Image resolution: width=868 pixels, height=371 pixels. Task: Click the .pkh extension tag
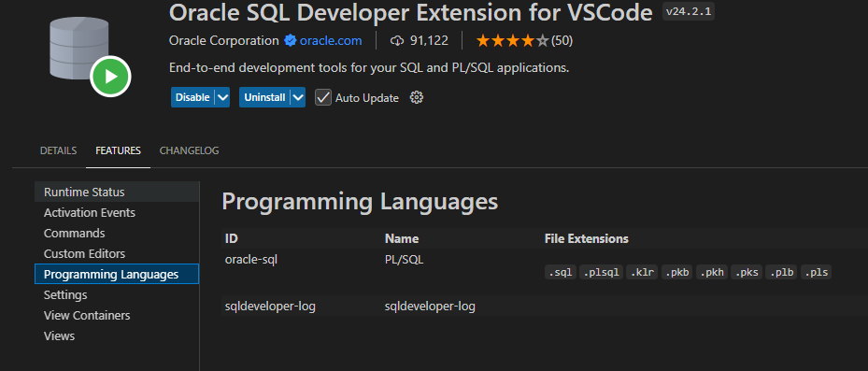click(x=712, y=272)
